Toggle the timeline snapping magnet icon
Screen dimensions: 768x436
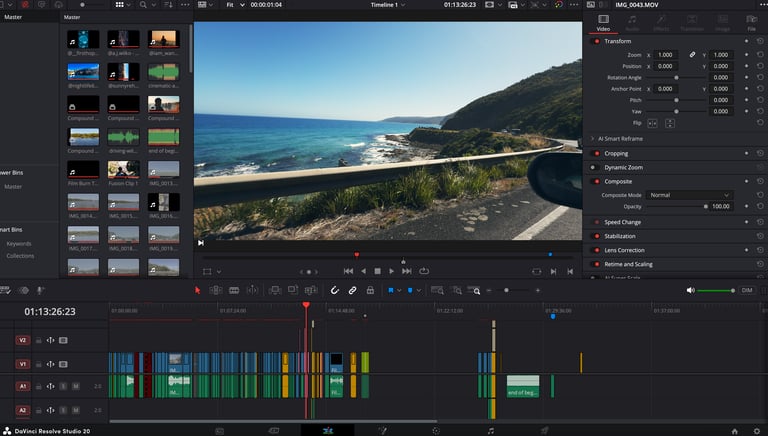tap(334, 290)
